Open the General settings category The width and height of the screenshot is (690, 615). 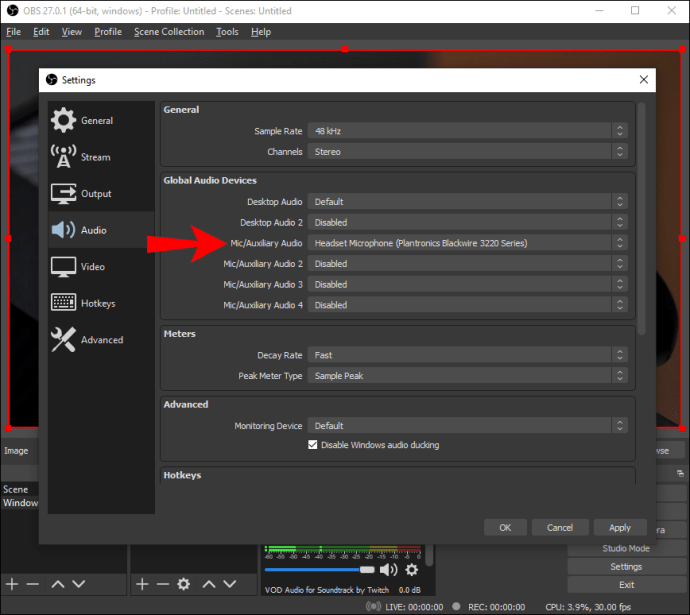click(x=101, y=120)
